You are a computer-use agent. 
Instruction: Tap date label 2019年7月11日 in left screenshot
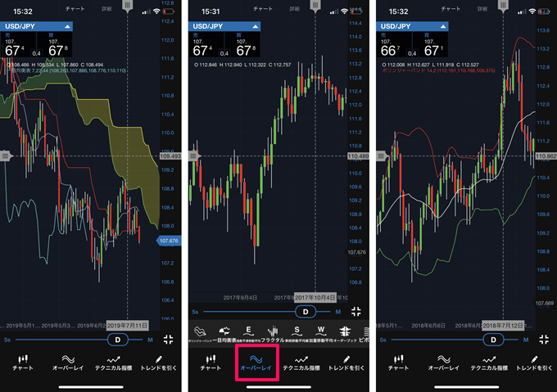click(x=128, y=326)
